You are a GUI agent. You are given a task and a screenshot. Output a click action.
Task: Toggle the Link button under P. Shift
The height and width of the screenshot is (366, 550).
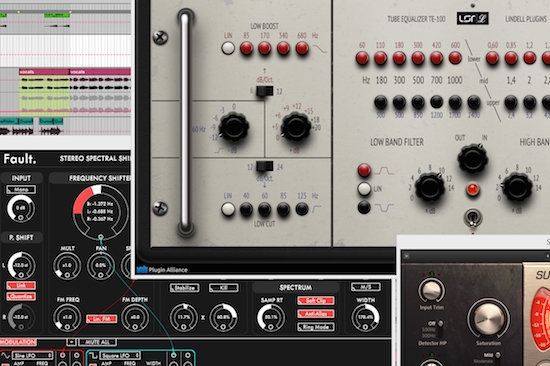21,285
